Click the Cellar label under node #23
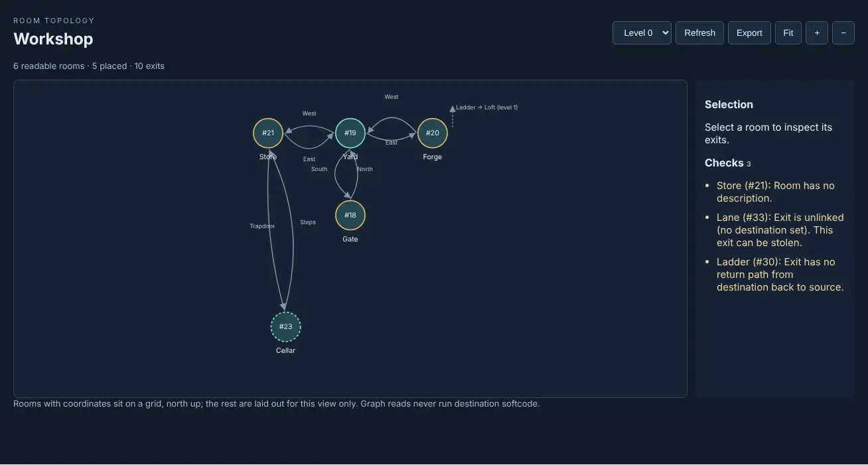 click(x=286, y=350)
